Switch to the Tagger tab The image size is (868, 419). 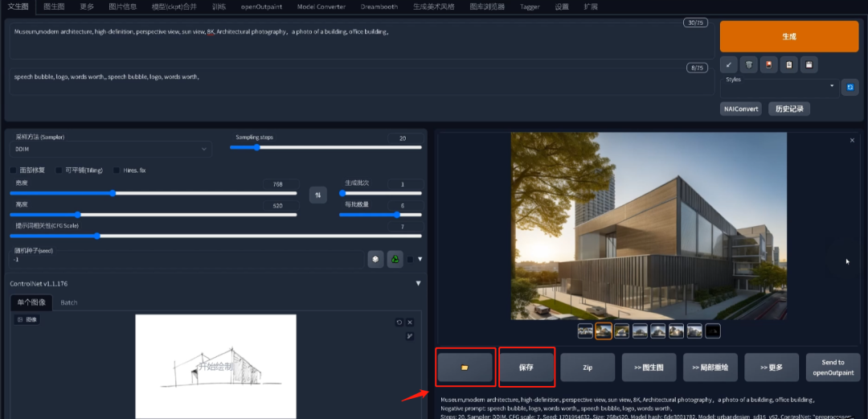tap(530, 6)
